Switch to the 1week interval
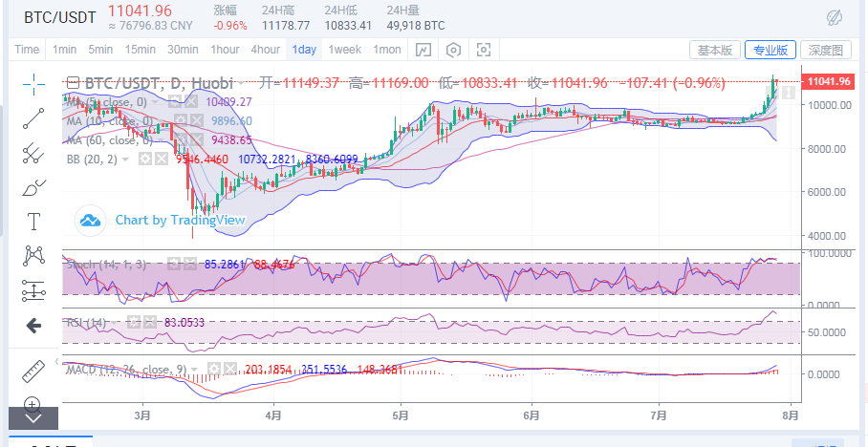The width and height of the screenshot is (868, 447). pos(344,50)
